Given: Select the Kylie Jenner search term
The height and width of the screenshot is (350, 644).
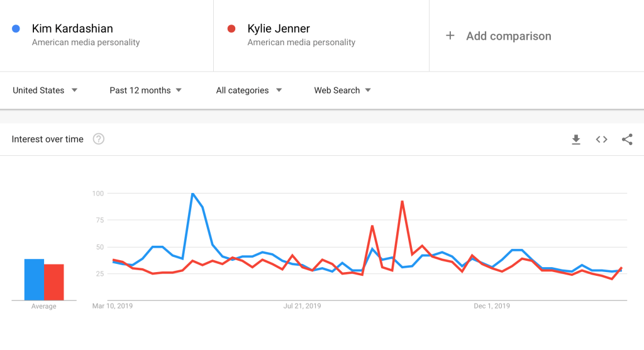Looking at the screenshot, I should [279, 28].
